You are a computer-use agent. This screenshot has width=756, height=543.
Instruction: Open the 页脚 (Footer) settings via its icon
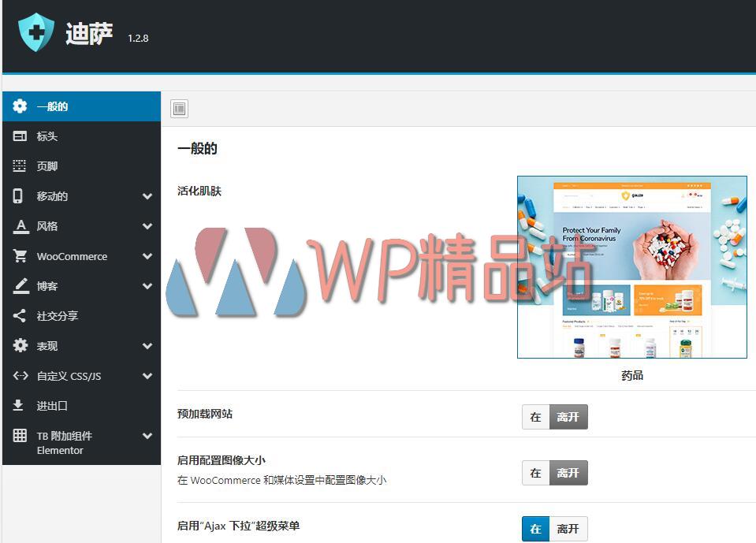coord(20,166)
